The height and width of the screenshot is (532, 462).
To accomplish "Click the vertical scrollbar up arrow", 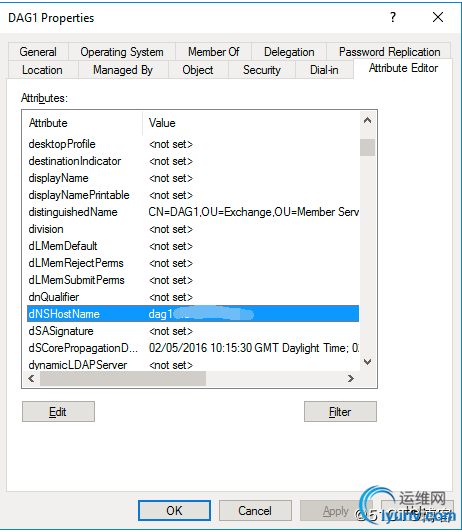I will [x=367, y=120].
